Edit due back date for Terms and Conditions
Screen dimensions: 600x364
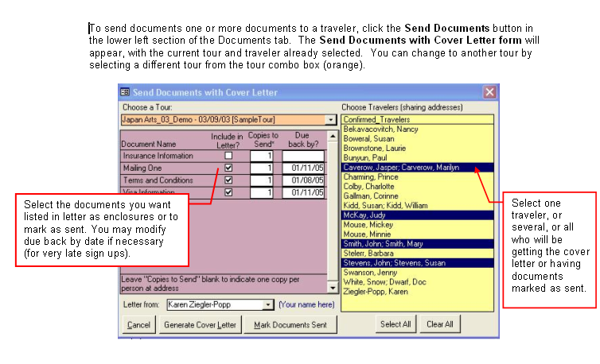[x=303, y=180]
